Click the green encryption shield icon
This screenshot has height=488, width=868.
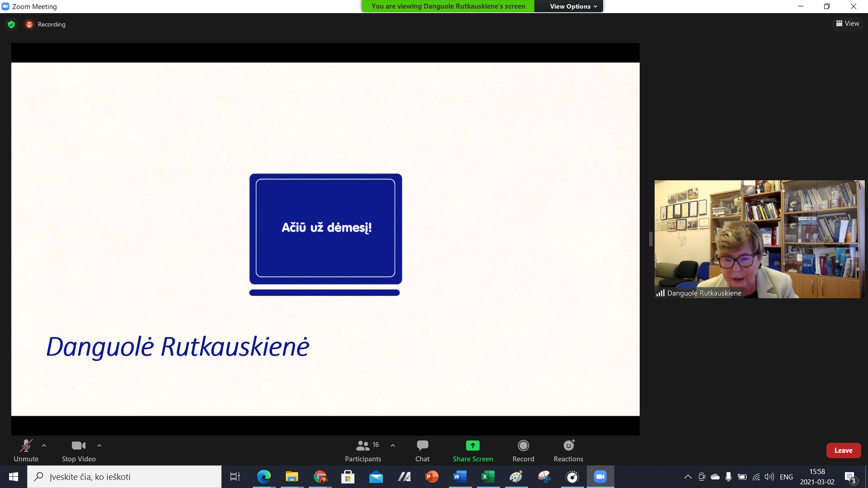tap(11, 24)
